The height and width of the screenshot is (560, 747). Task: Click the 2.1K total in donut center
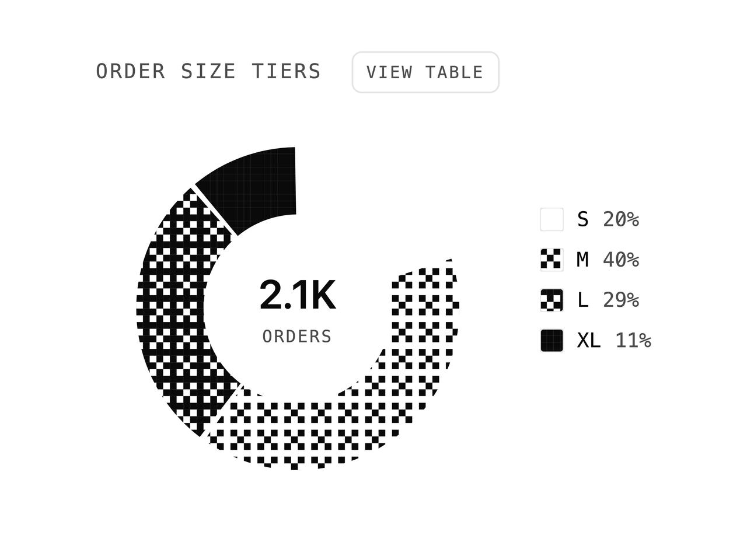click(x=297, y=295)
